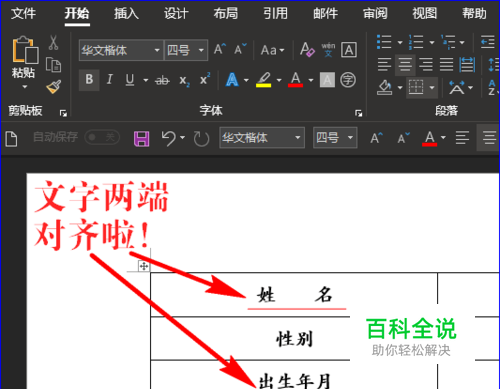Click quick access red font color
Image resolution: width=500 pixels, height=389 pixels.
coord(430,138)
